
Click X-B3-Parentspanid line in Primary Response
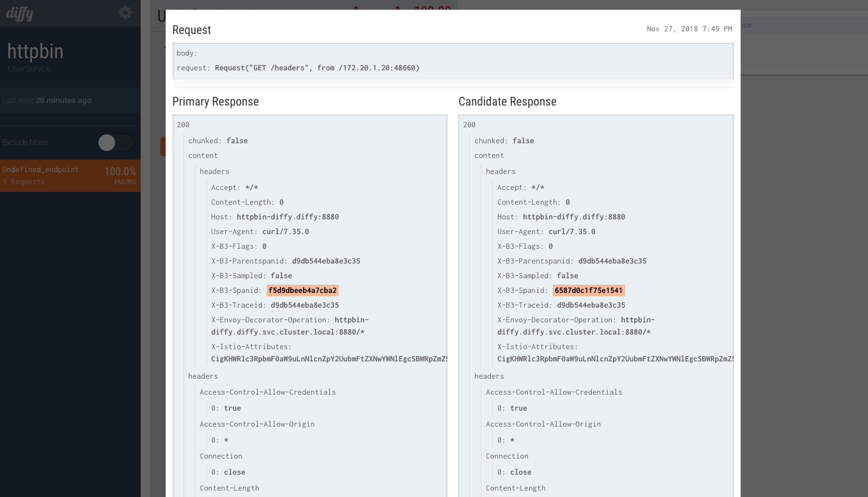(x=286, y=261)
